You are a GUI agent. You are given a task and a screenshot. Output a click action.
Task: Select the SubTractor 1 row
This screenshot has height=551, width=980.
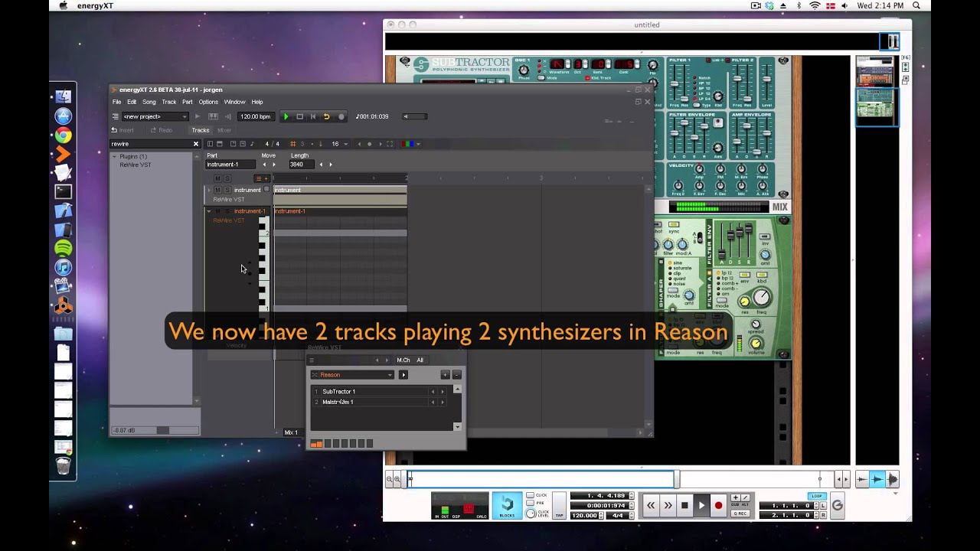[x=381, y=391]
